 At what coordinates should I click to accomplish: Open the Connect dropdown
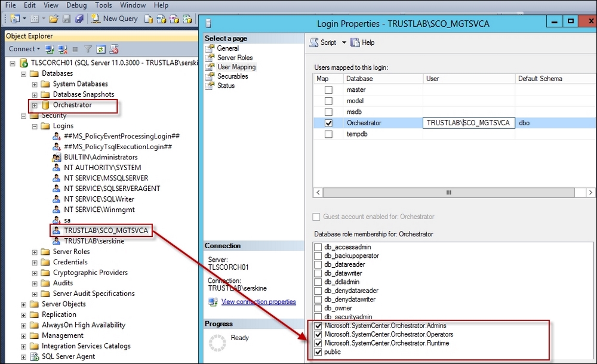(24, 49)
